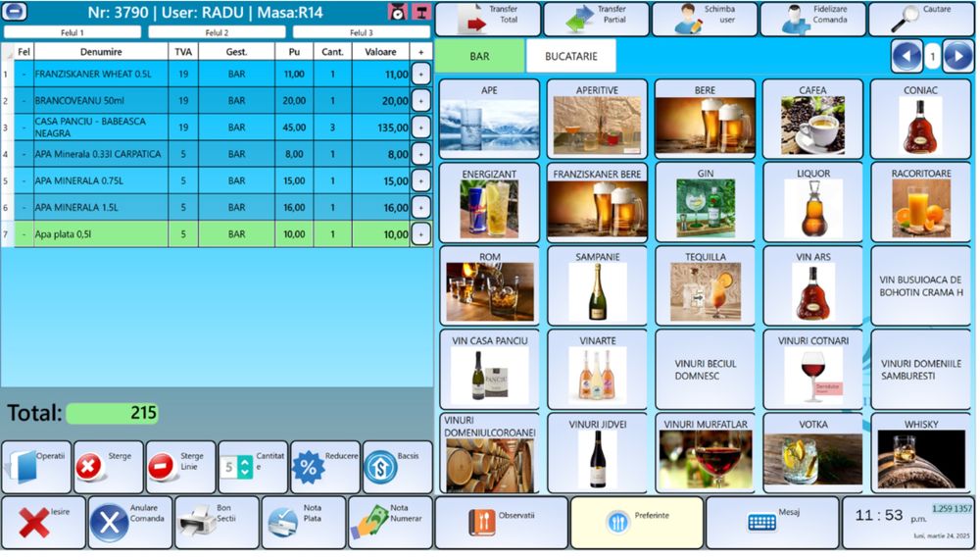Viewport: 980px width, 560px height.
Task: Open the APE category
Action: (489, 119)
